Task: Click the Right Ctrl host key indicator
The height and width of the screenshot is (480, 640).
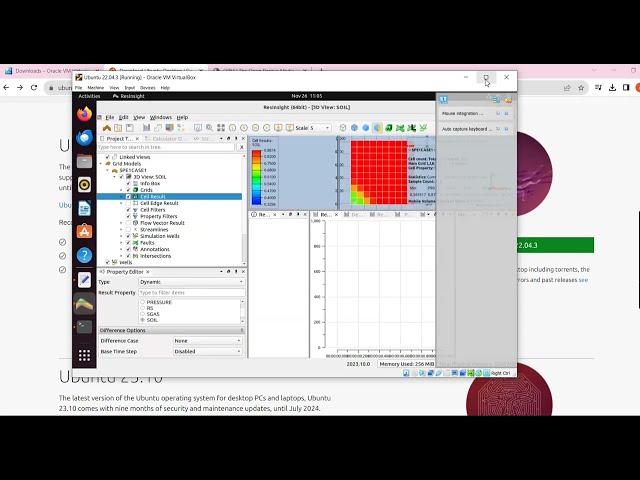Action: click(500, 373)
